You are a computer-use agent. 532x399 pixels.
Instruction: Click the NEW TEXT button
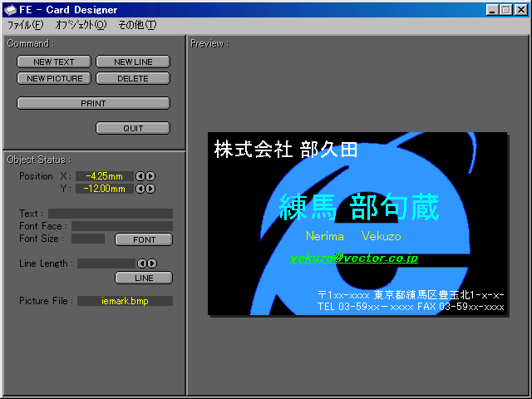[54, 62]
